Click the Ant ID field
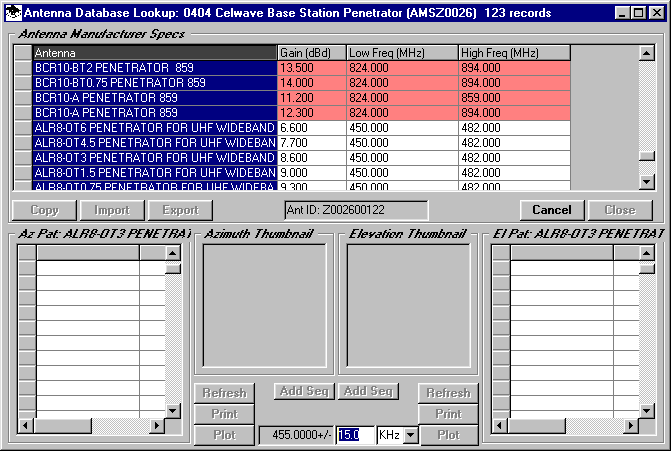 (x=356, y=210)
